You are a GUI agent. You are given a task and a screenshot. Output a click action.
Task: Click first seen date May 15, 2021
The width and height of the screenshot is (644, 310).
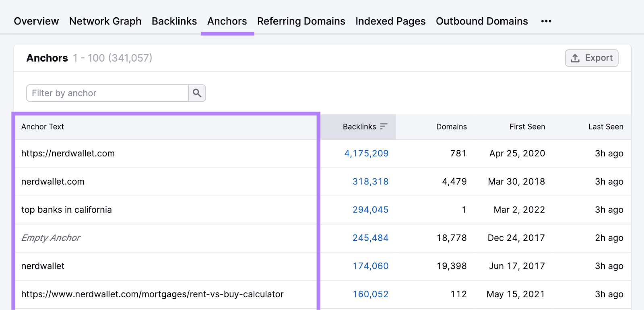pyautogui.click(x=516, y=294)
